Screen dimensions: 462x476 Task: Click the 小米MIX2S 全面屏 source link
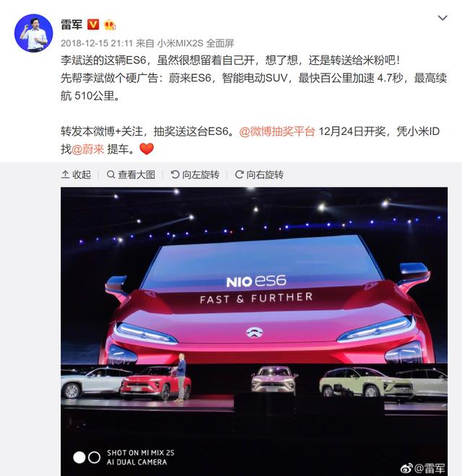196,43
